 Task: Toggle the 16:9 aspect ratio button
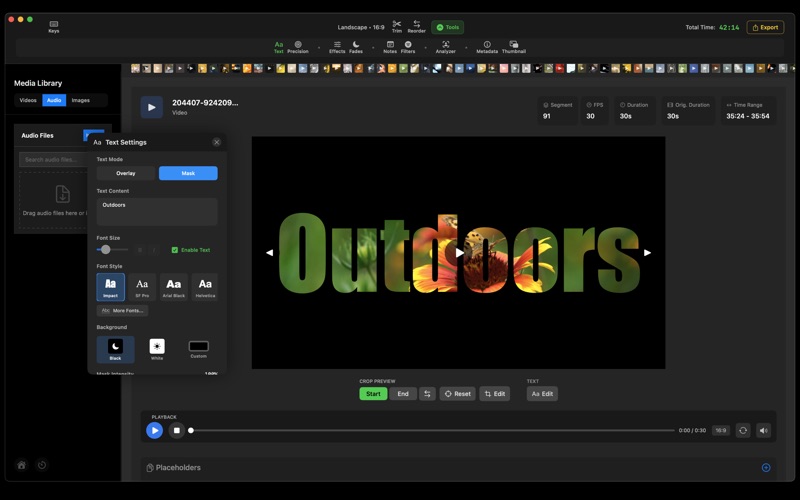coord(720,430)
